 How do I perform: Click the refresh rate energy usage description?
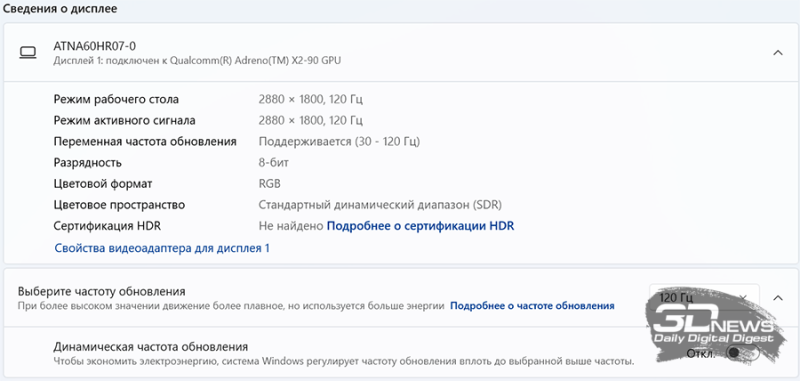(x=231, y=306)
